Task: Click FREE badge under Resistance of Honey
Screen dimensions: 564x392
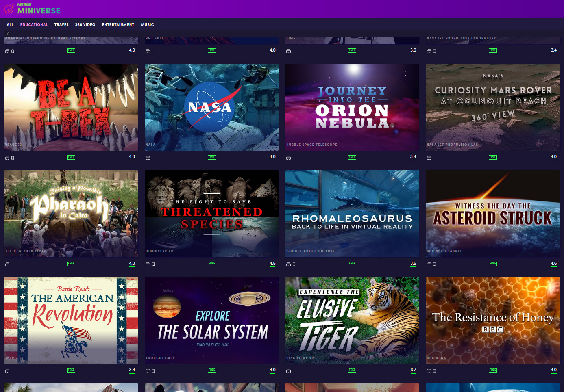Action: (x=493, y=370)
